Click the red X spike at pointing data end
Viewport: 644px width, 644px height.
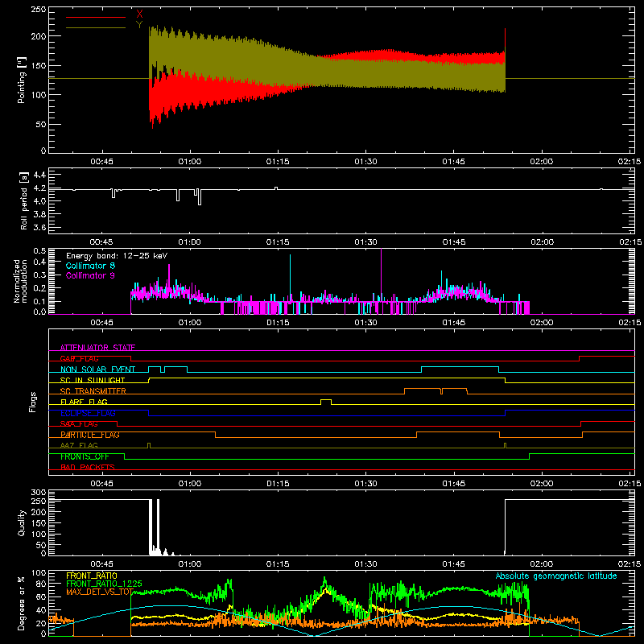(x=505, y=40)
